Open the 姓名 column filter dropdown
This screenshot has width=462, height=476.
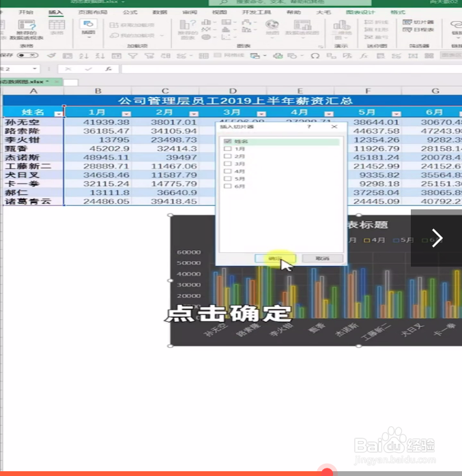pos(58,114)
